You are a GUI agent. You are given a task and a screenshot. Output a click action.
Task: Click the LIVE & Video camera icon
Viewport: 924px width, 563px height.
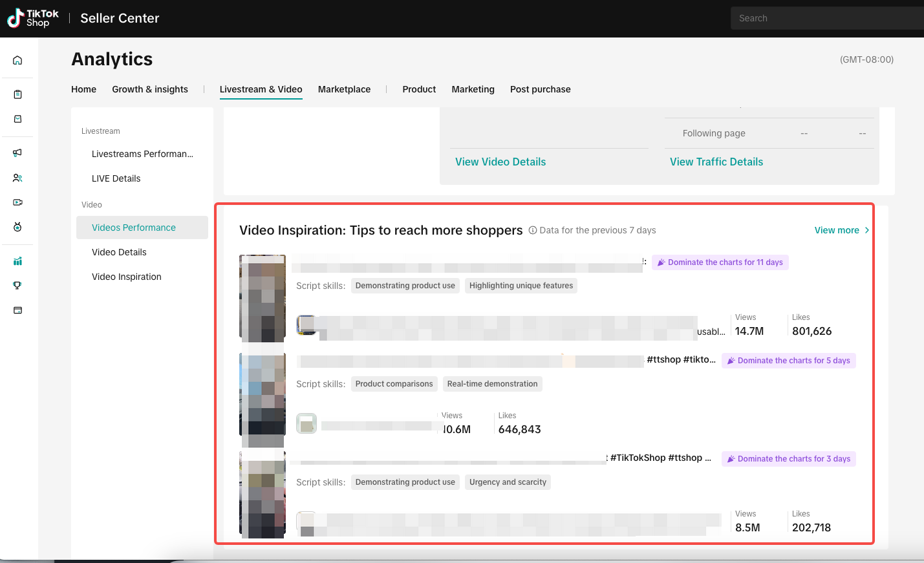[x=17, y=202]
